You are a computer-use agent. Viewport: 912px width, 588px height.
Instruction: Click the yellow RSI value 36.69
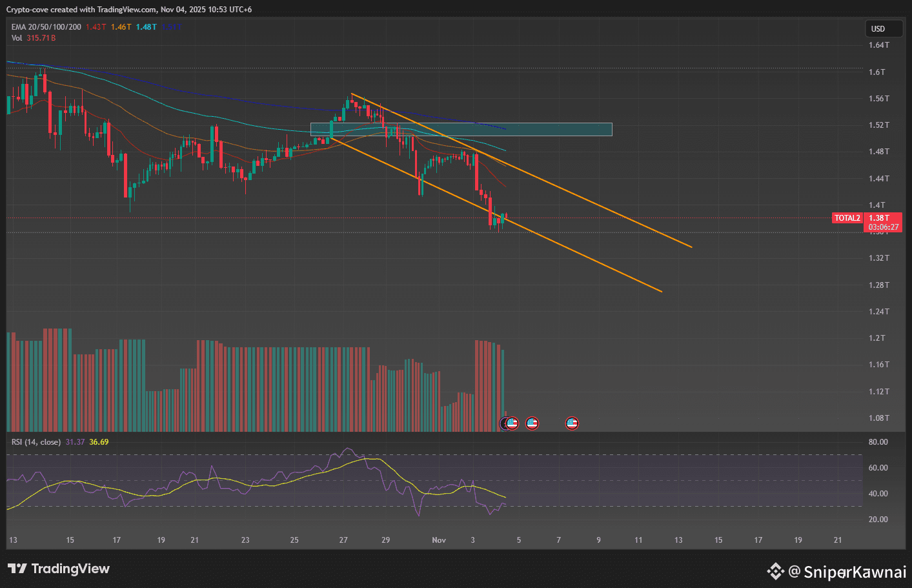tap(99, 442)
